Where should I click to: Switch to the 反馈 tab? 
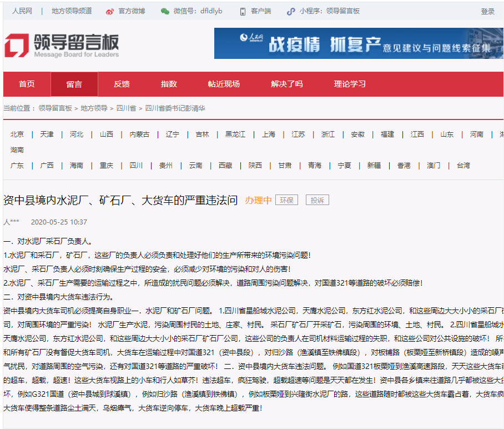(122, 84)
